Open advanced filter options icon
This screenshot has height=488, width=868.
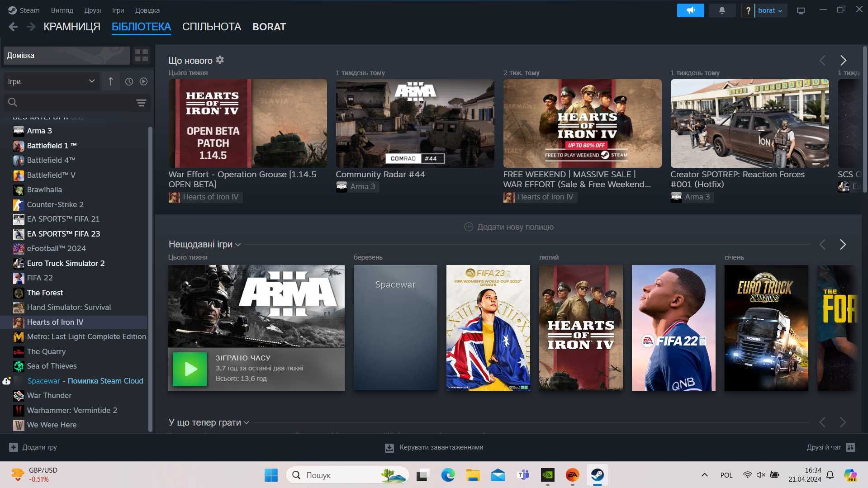pyautogui.click(x=141, y=103)
